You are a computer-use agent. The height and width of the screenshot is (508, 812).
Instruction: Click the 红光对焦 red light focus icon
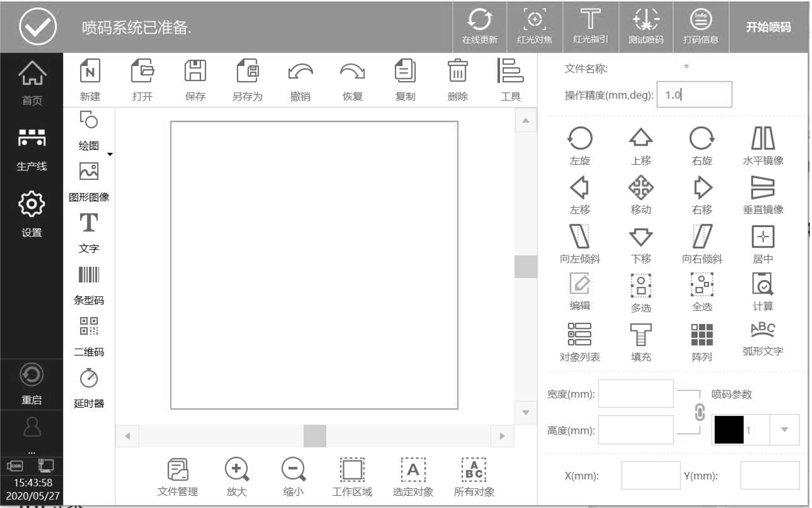click(x=534, y=20)
